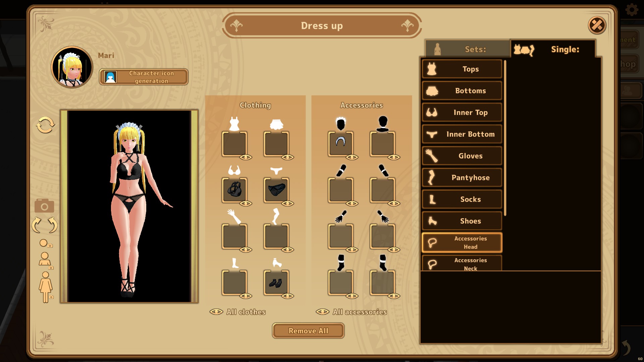Toggle the equipped shoes eye icon
The image size is (644, 362).
click(x=288, y=296)
